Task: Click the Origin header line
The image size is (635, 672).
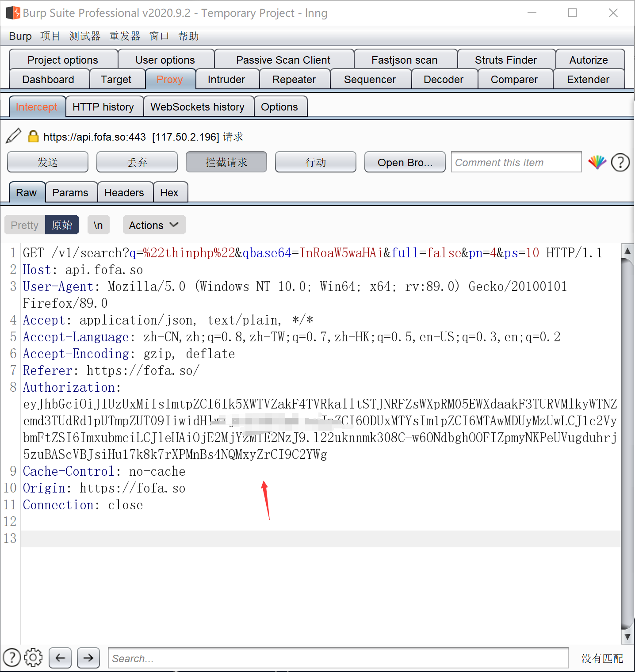Action: click(104, 488)
